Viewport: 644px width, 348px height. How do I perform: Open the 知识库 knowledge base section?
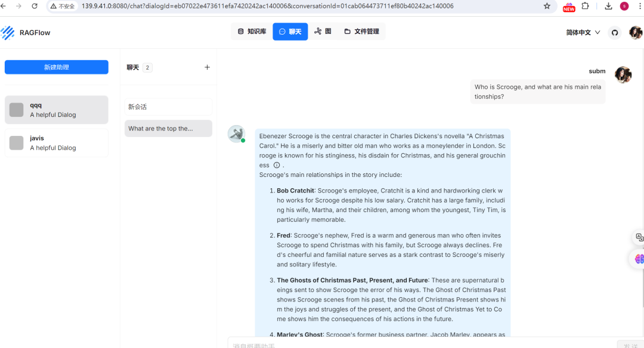coord(251,31)
